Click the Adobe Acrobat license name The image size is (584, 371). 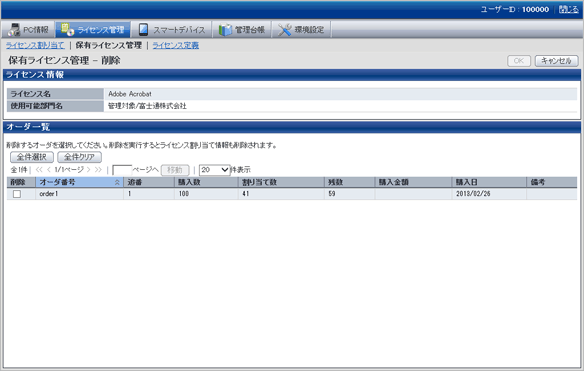(130, 94)
